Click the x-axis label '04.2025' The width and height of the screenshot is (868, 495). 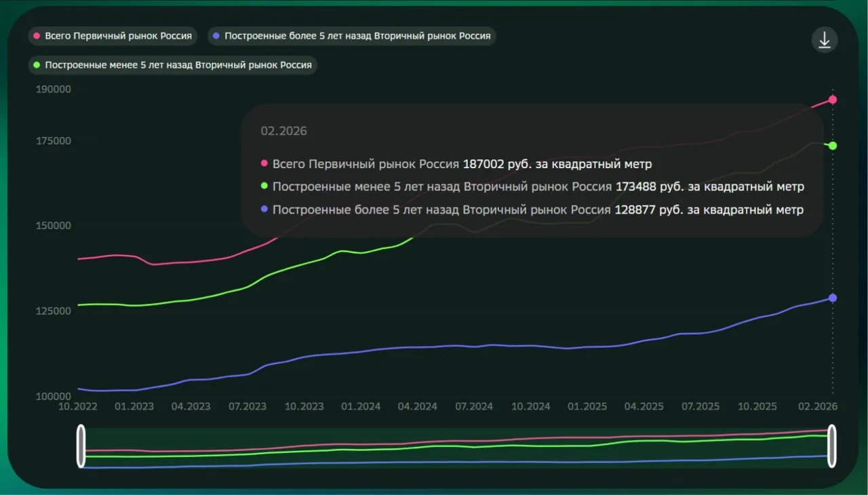[x=644, y=407]
